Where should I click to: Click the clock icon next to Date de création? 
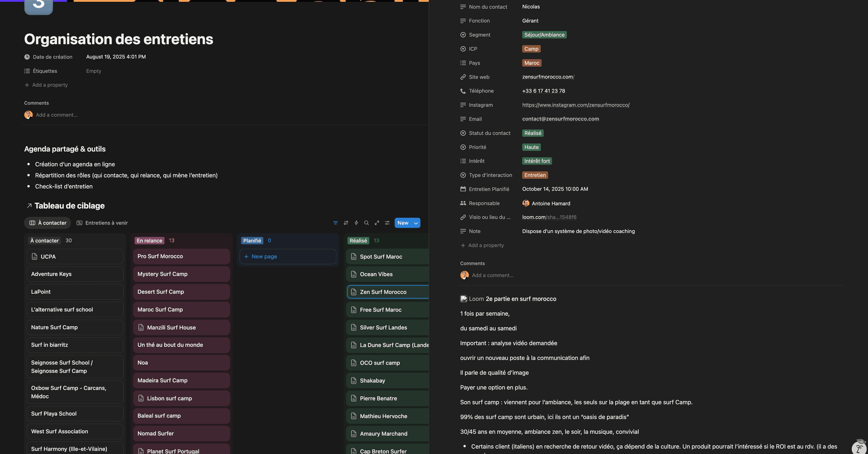[27, 57]
